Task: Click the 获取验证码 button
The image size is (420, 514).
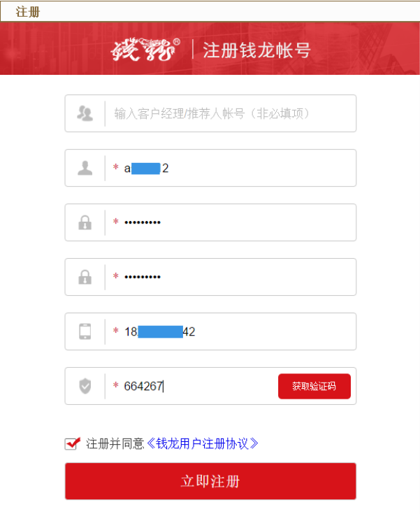Action: point(314,386)
